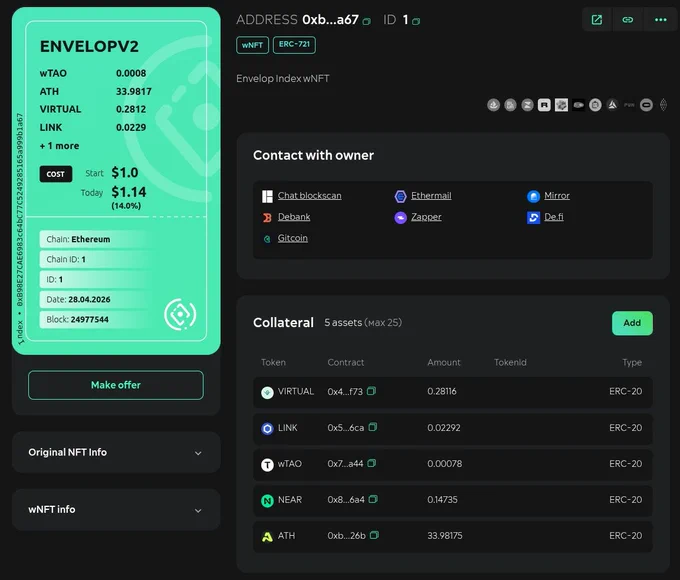Open the Zapper link

point(426,217)
